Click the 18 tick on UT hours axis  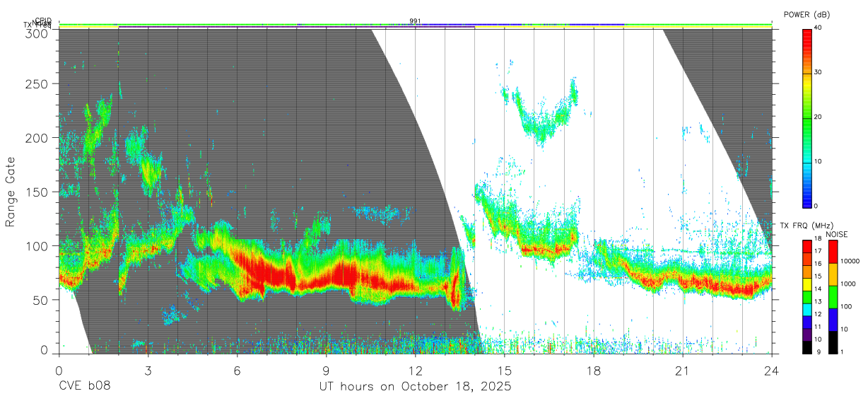click(594, 370)
